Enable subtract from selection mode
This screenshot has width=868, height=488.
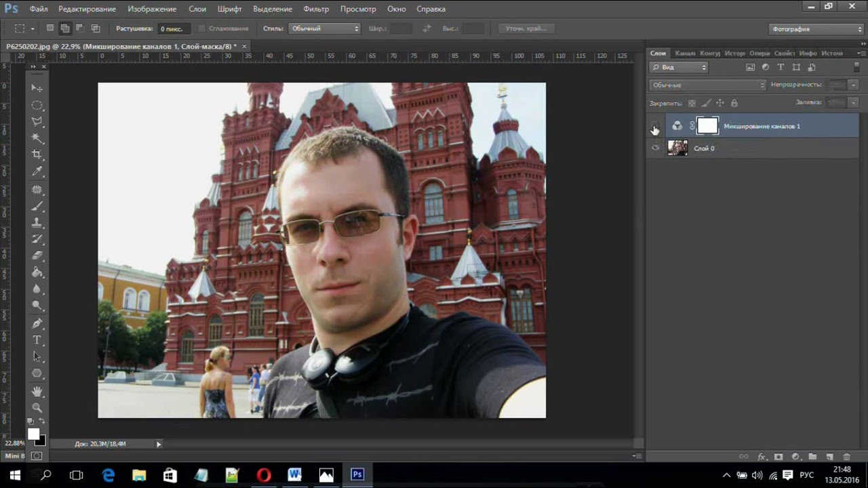(80, 28)
